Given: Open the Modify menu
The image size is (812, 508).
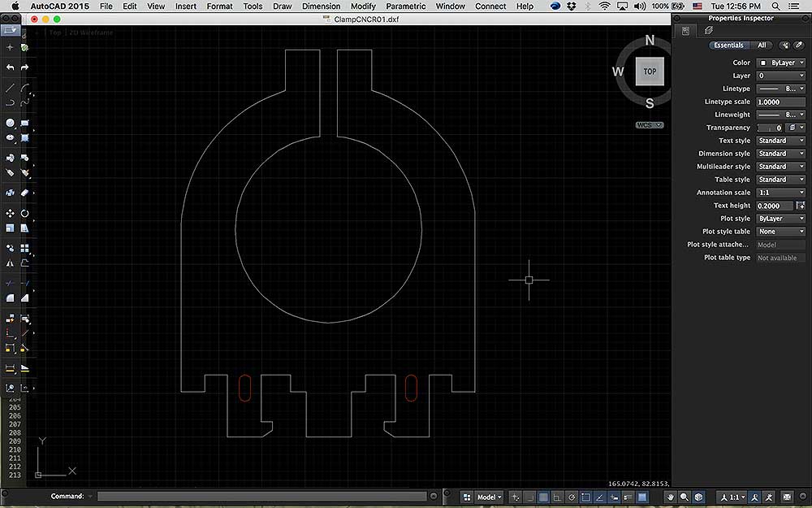Looking at the screenshot, I should pyautogui.click(x=363, y=7).
